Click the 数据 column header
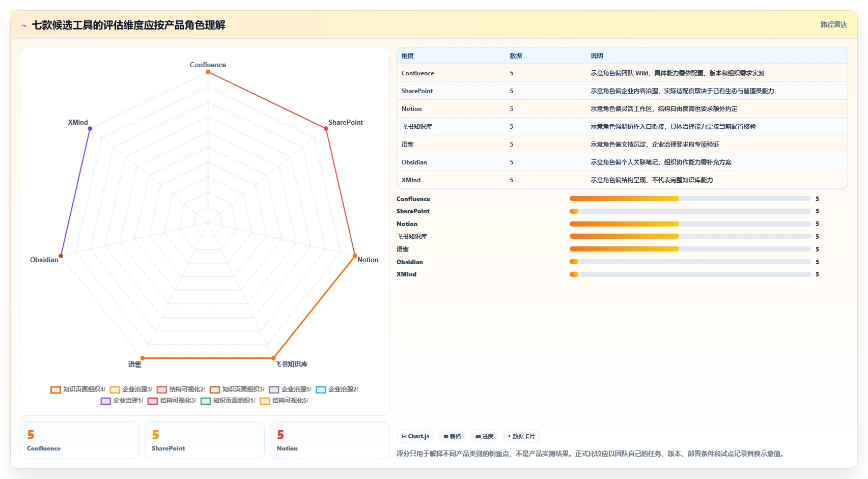868x479 pixels. tap(516, 56)
